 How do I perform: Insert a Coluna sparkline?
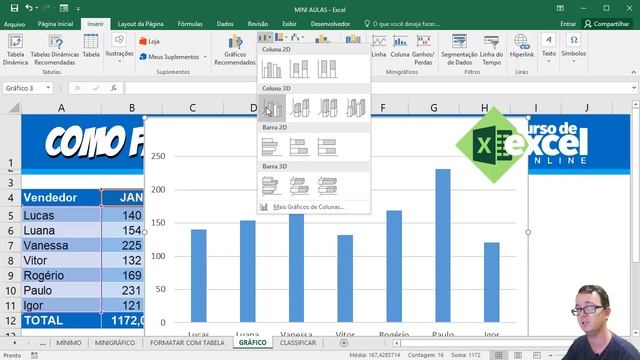[x=400, y=46]
